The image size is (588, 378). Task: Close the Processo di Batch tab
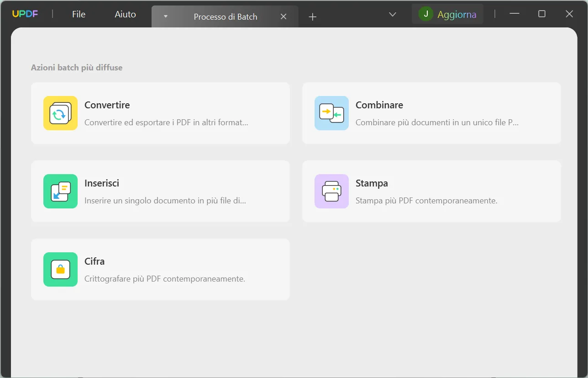point(283,16)
